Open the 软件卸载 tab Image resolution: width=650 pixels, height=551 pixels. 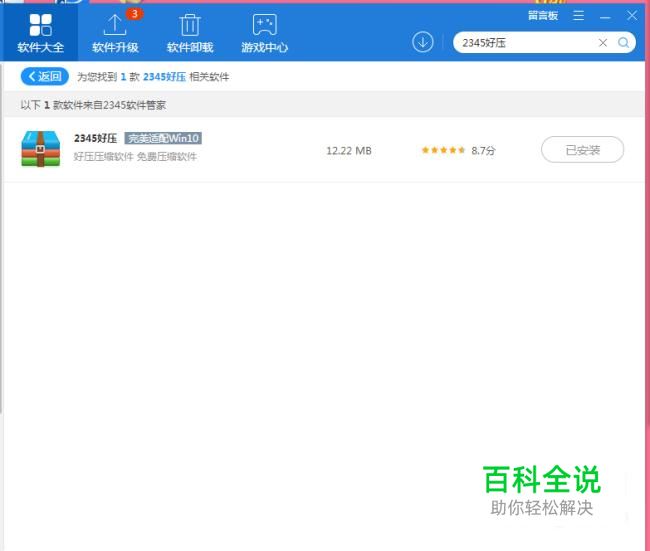tap(190, 34)
